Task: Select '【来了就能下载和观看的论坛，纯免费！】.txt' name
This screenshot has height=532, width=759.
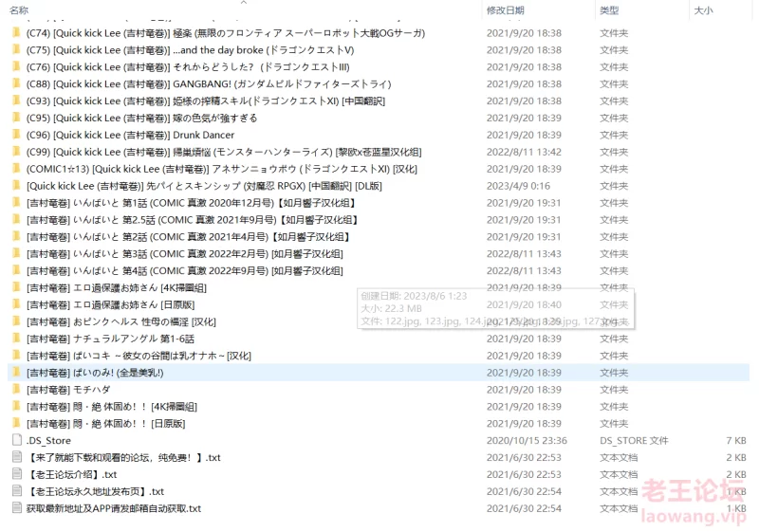Action: pos(123,457)
